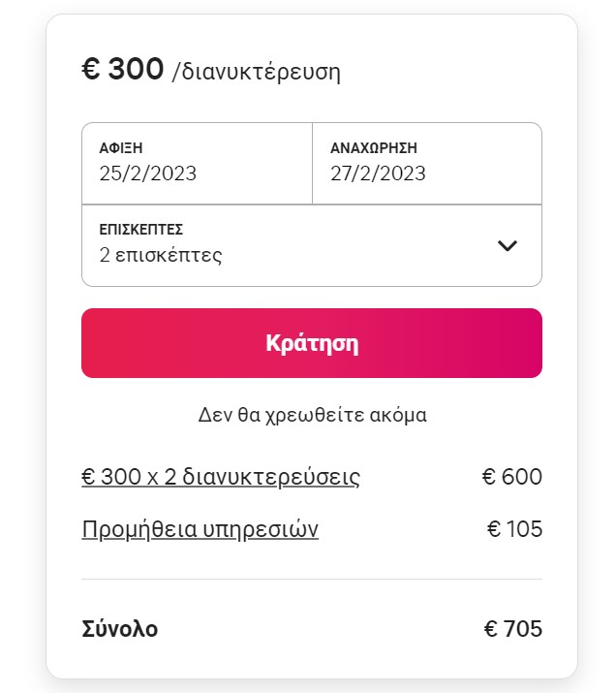Click the ΕΠΙΣΚΕΠΤΕΣ label
This screenshot has width=616, height=693.
tap(141, 230)
